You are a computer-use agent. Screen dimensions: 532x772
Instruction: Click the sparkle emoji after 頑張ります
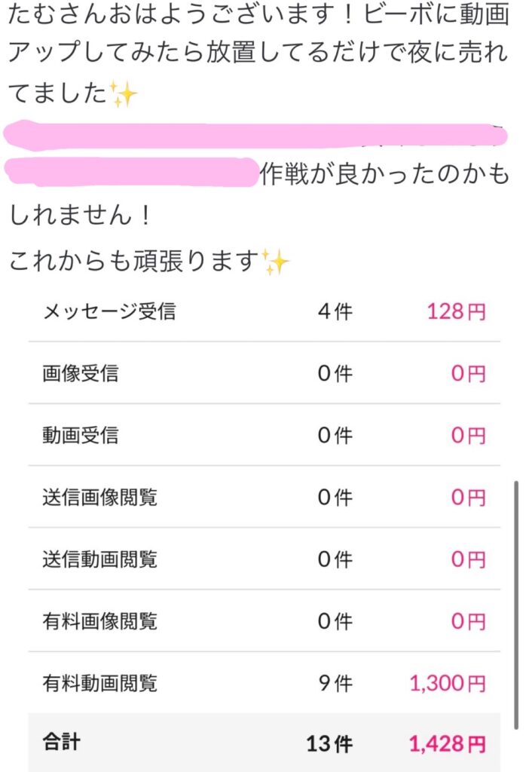pos(276,262)
